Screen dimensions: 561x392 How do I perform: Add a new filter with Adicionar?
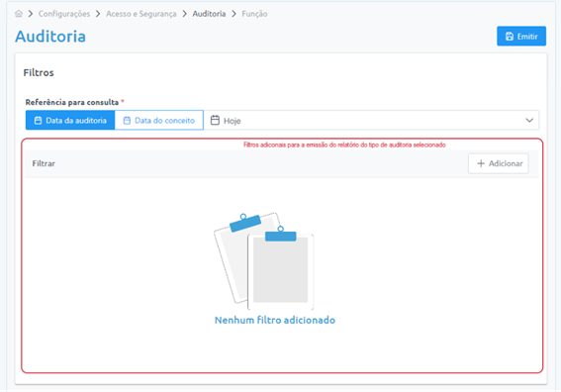499,163
